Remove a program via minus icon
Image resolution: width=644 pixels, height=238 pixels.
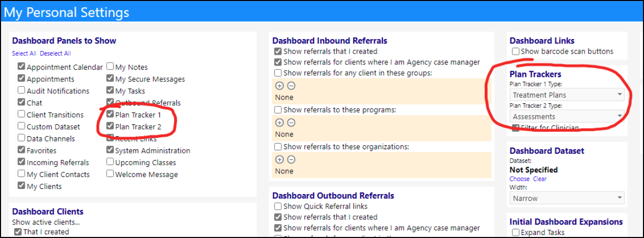coord(291,122)
